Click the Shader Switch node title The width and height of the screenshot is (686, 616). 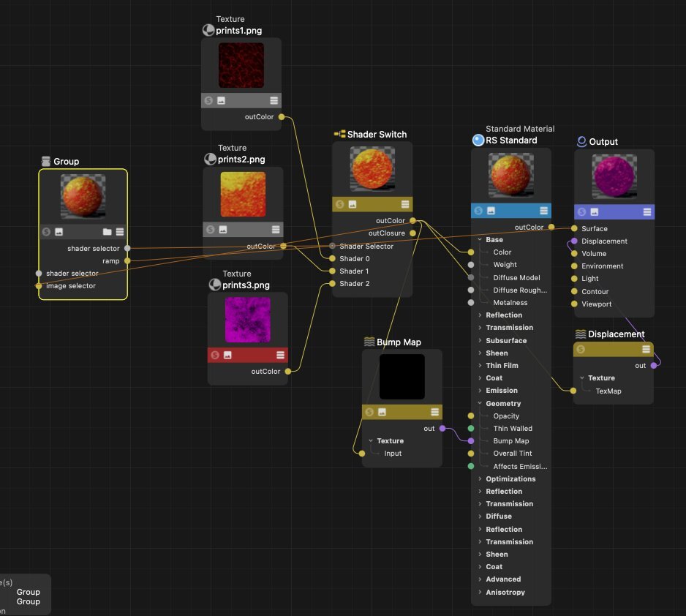pyautogui.click(x=377, y=135)
